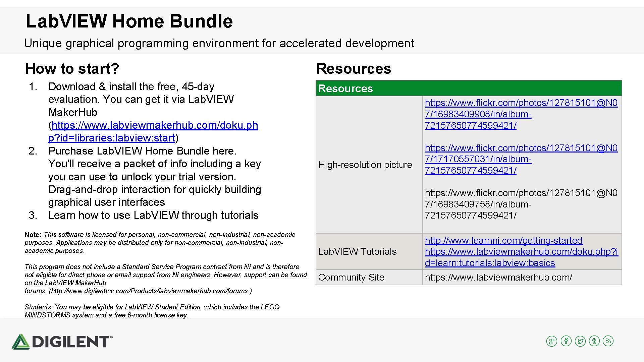This screenshot has width=644, height=362.
Task: Click the Digilent logo
Action: click(x=62, y=342)
